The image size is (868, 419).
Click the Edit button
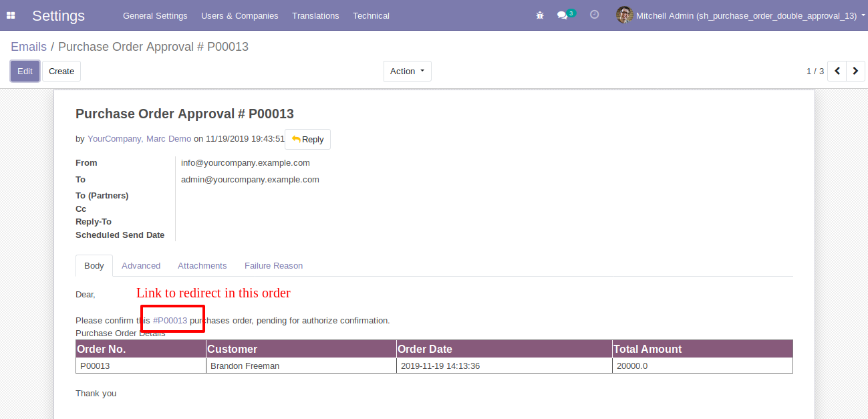coord(25,71)
